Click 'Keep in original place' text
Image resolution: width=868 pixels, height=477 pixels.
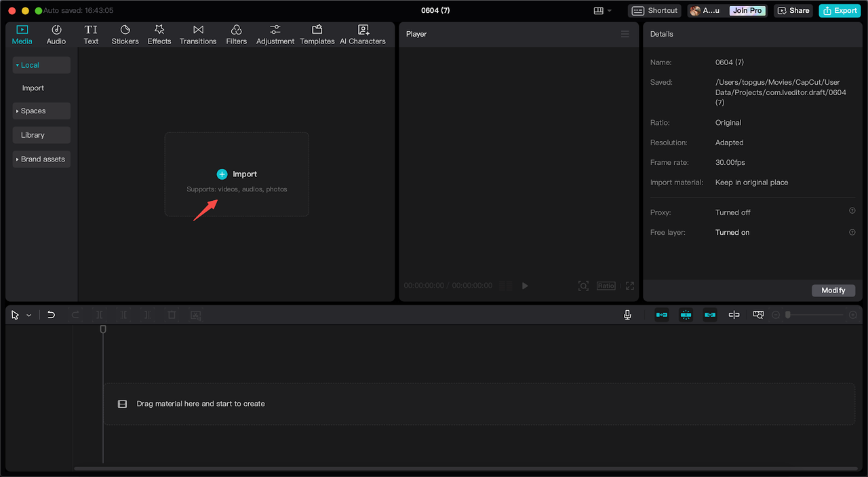point(752,183)
